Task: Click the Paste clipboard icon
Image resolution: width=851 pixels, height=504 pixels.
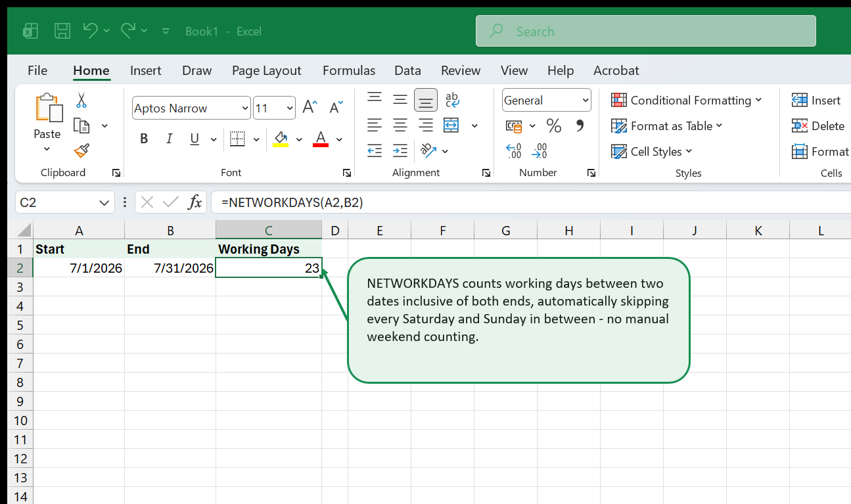Action: 48,107
